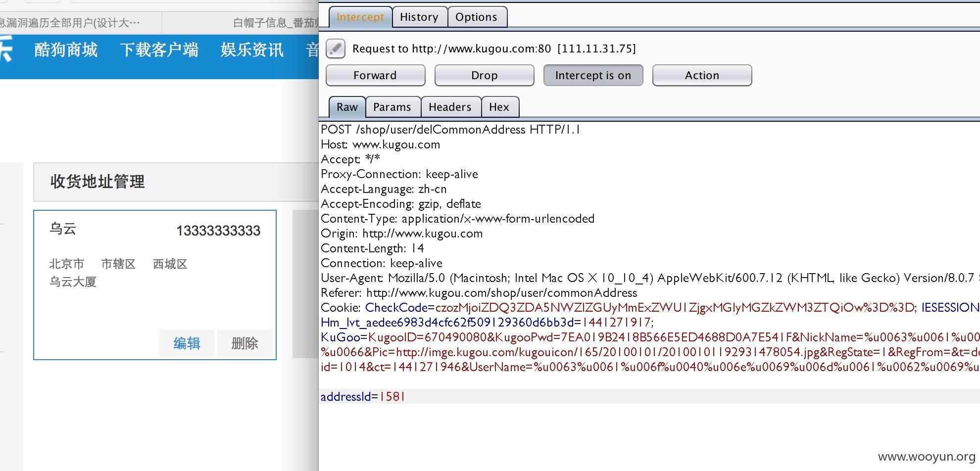This screenshot has height=471, width=980.
Task: Open the History tab
Action: coord(419,17)
